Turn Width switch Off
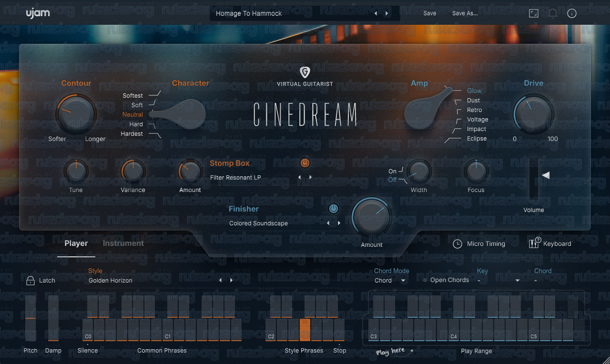The height and width of the screenshot is (364, 610). pos(392,180)
